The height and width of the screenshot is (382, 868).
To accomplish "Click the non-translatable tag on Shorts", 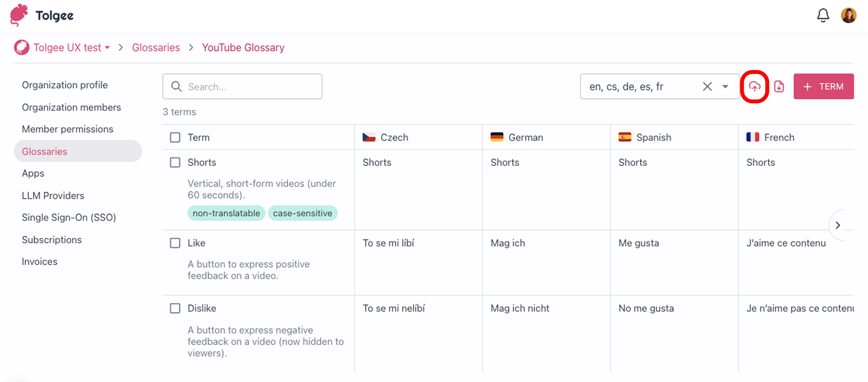I will click(226, 213).
